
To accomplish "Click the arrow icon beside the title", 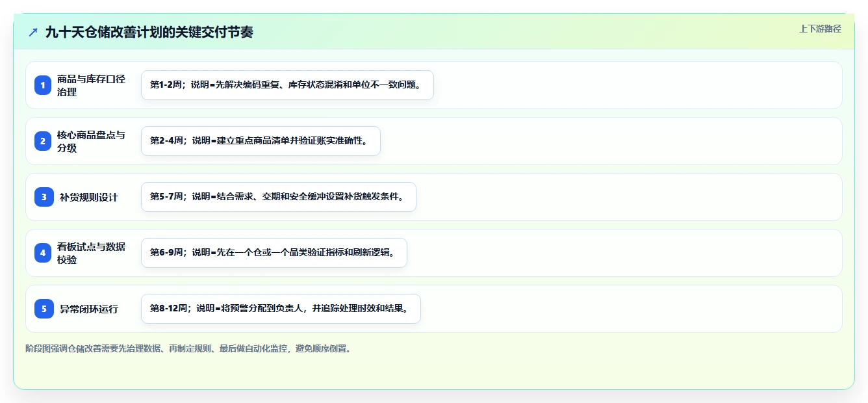I will (33, 32).
